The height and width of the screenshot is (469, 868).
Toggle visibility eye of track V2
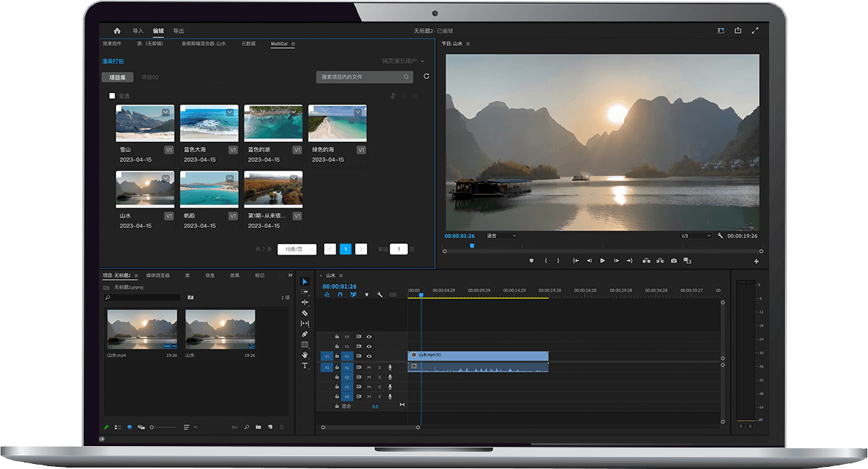(369, 346)
